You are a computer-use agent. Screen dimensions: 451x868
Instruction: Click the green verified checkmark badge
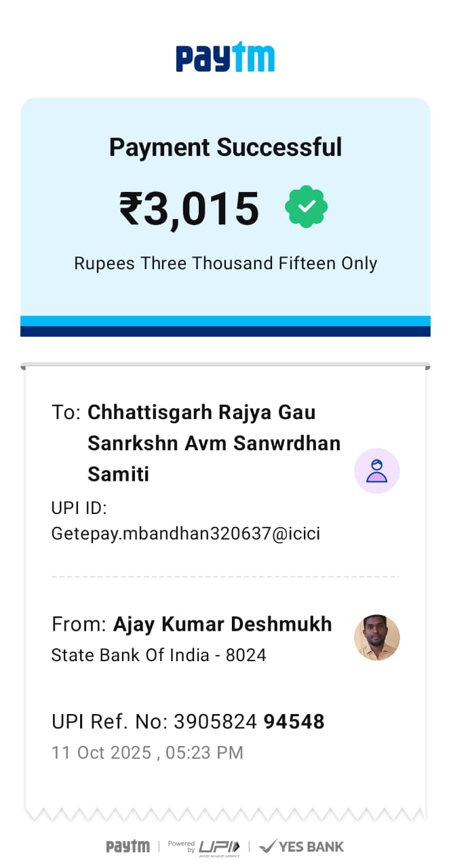click(307, 207)
